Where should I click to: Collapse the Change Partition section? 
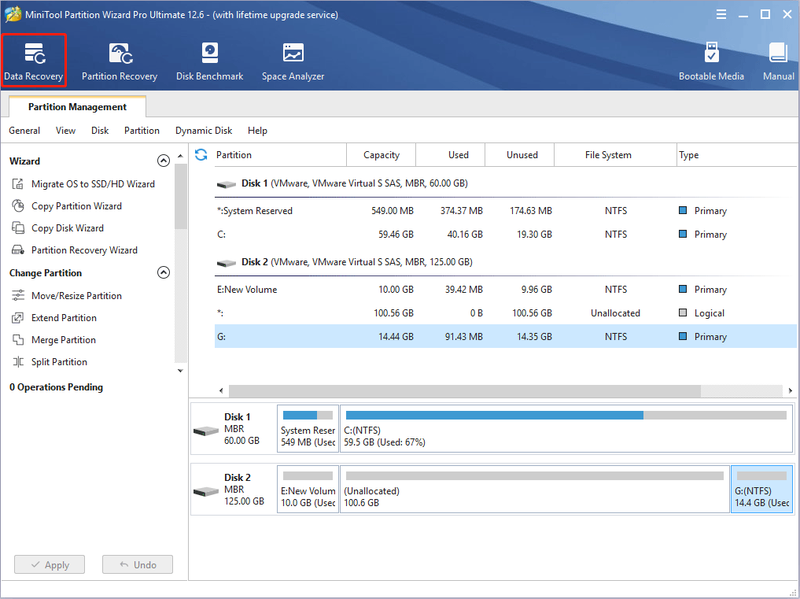click(x=163, y=272)
